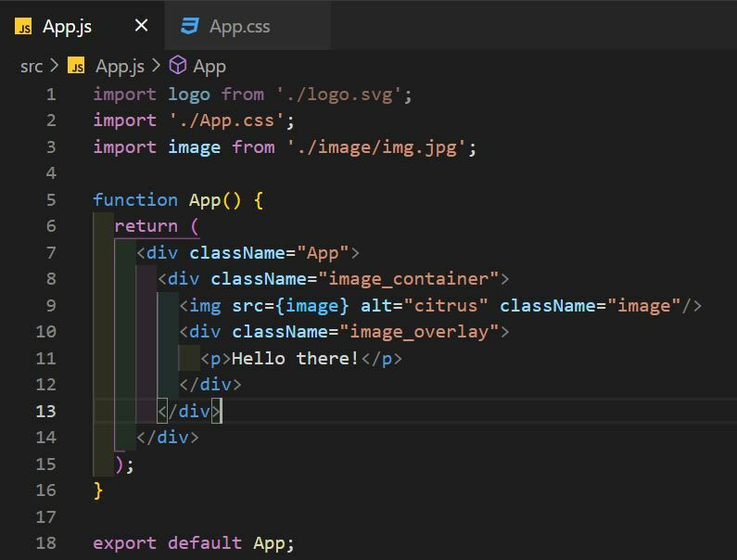Open the App.js breadcrumb item
The image size is (737, 560).
point(120,67)
